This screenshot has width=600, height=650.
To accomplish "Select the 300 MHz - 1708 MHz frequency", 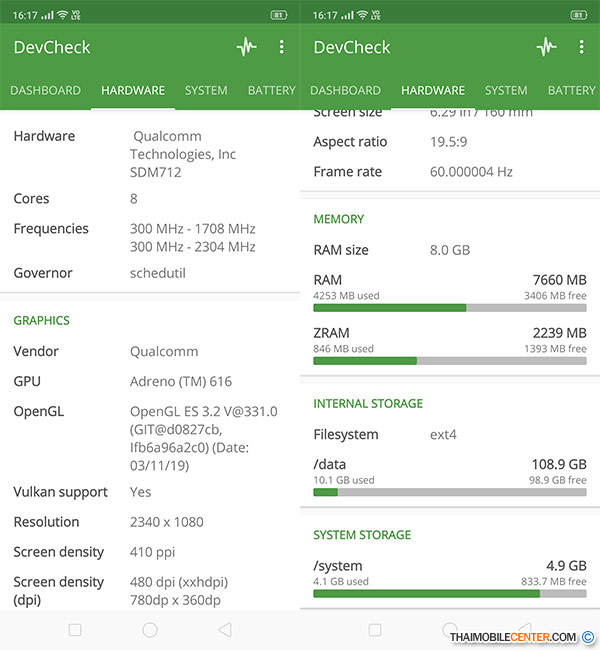I will click(193, 228).
